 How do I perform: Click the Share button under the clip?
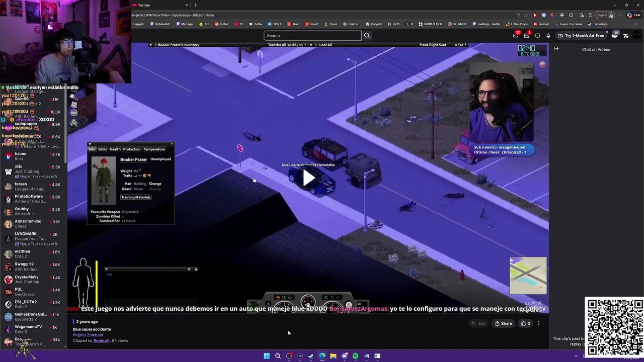click(x=503, y=323)
